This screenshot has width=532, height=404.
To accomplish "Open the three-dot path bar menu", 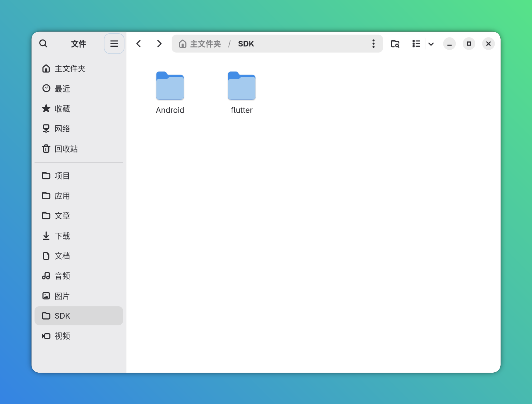I will [x=373, y=44].
